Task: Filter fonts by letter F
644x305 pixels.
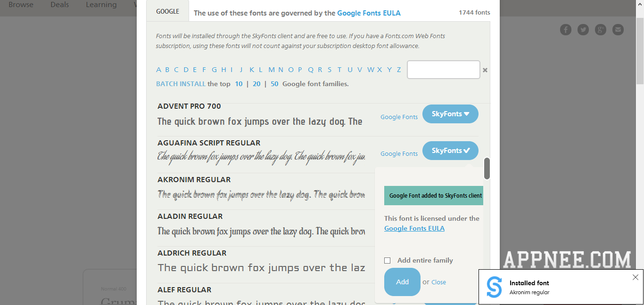Action: [204, 70]
